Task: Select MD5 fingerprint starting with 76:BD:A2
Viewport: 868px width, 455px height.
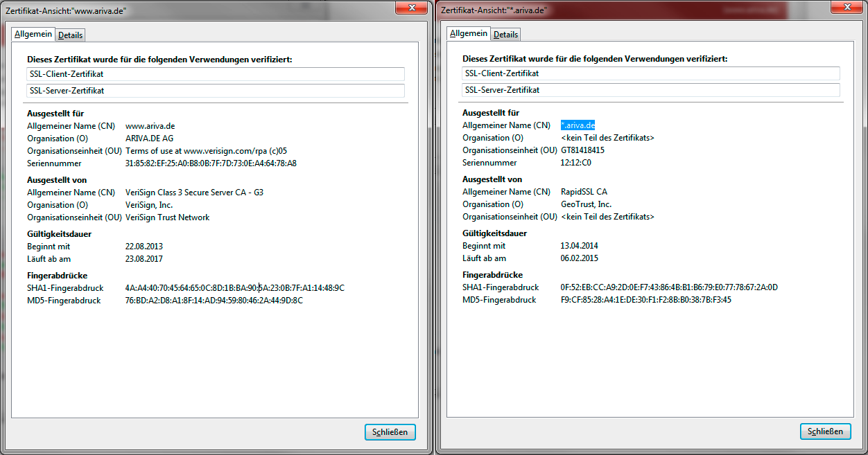Action: point(214,301)
